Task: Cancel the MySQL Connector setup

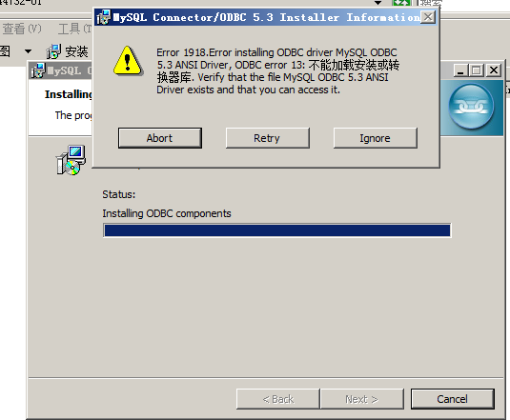Action: point(453,399)
